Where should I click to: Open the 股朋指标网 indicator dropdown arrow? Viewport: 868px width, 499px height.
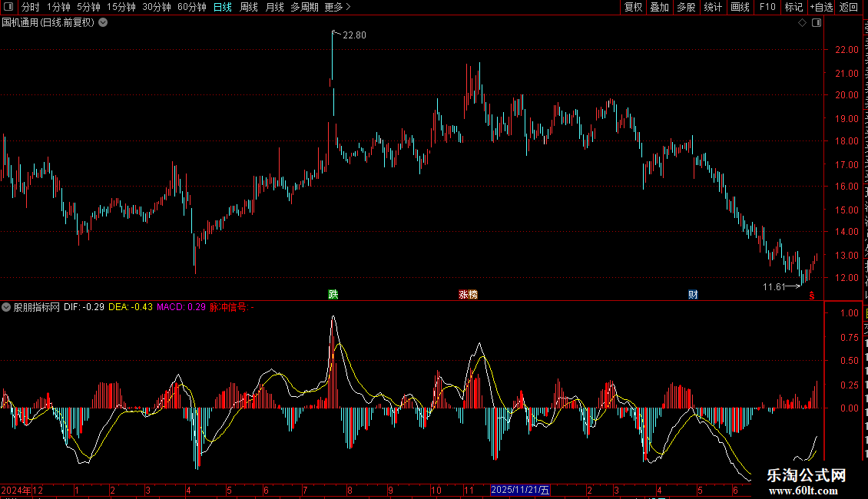[6, 307]
